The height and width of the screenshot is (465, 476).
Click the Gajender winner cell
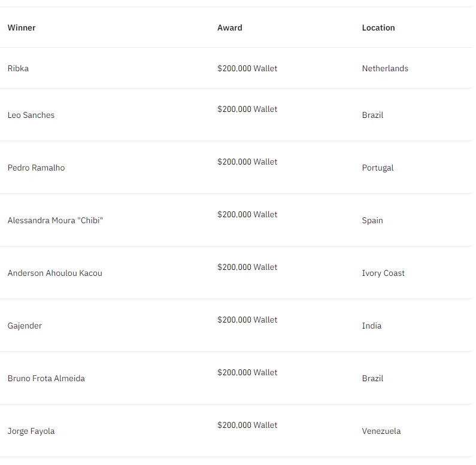tap(25, 326)
